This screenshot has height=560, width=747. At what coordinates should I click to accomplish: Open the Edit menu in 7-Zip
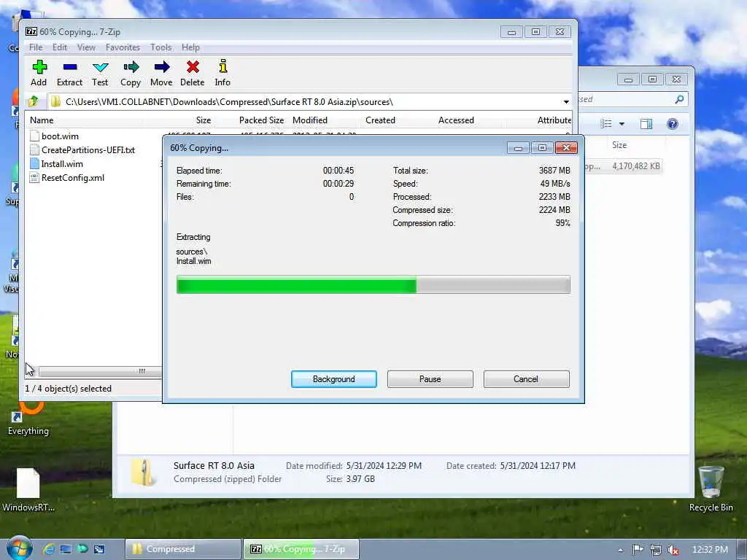[60, 47]
